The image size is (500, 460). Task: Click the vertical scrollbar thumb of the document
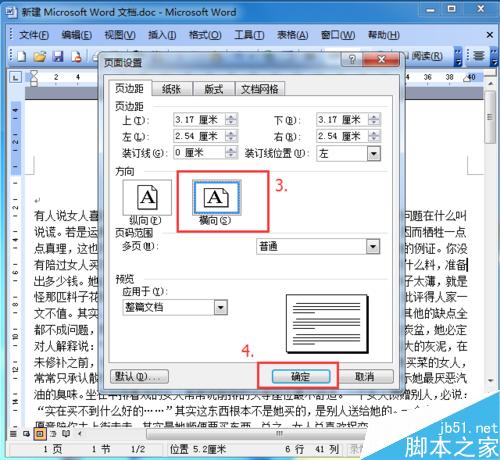coord(490,117)
